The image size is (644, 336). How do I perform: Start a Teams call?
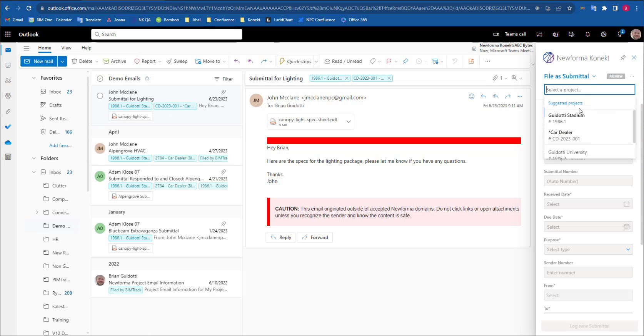510,34
